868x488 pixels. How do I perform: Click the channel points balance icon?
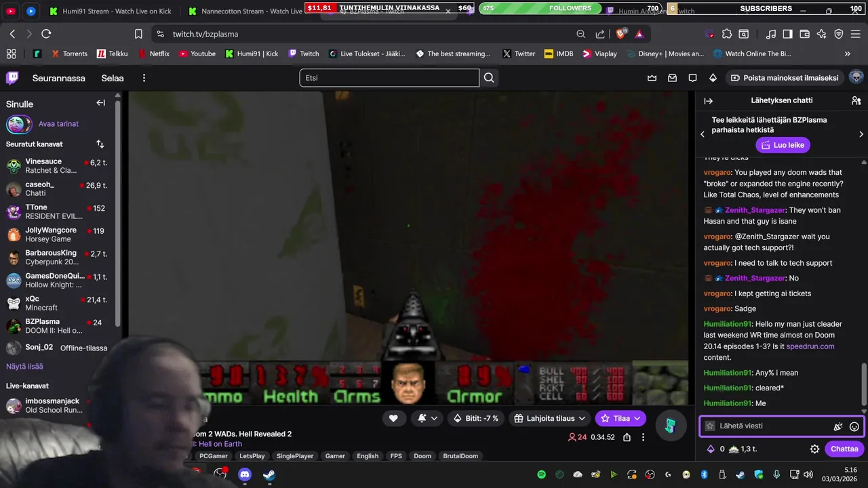[734, 449]
